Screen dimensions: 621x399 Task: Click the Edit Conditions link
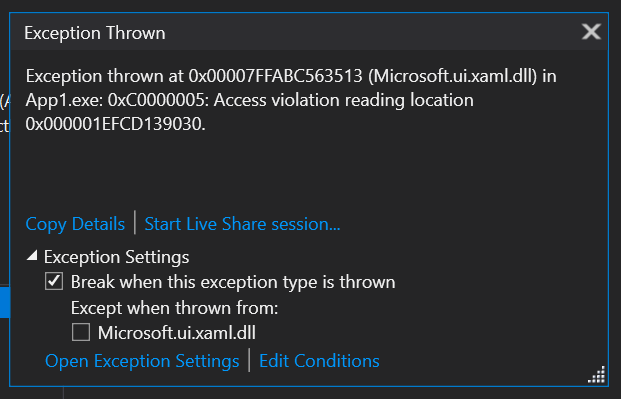click(x=319, y=361)
